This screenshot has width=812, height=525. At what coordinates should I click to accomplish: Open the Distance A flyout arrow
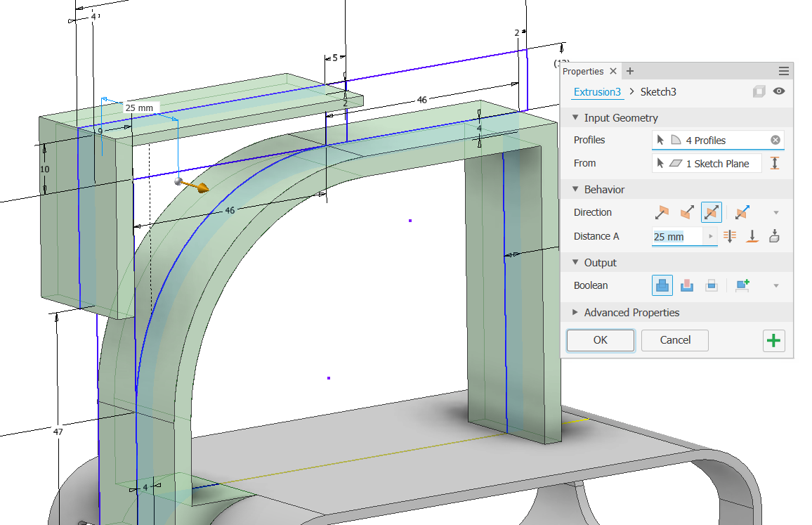(711, 237)
